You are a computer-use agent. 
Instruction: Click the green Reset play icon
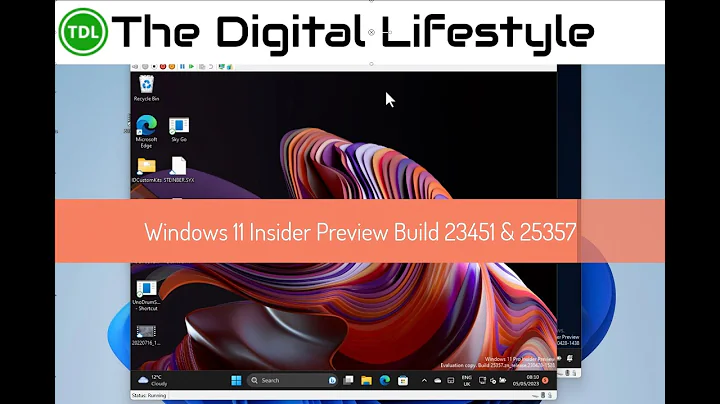pyautogui.click(x=191, y=67)
